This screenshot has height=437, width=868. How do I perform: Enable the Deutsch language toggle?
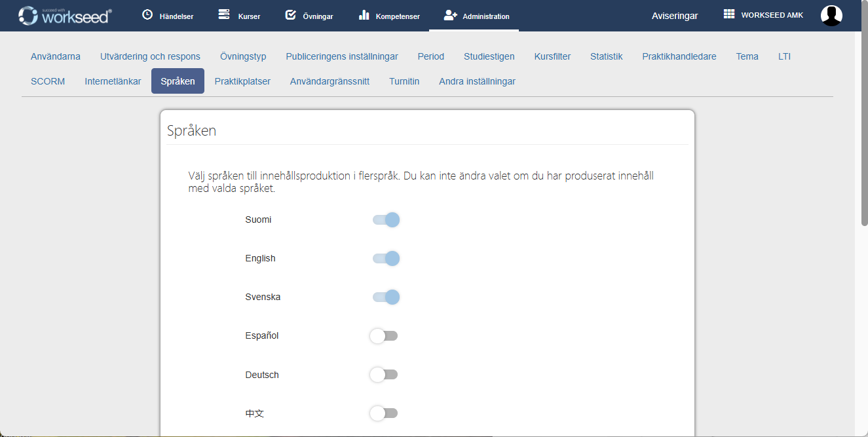tap(384, 375)
